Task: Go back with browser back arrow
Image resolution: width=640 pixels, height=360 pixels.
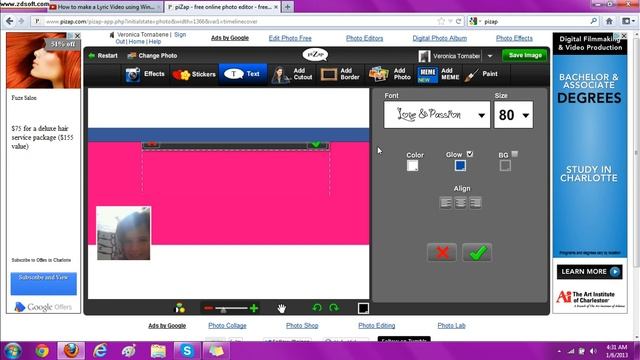Action: pyautogui.click(x=10, y=21)
